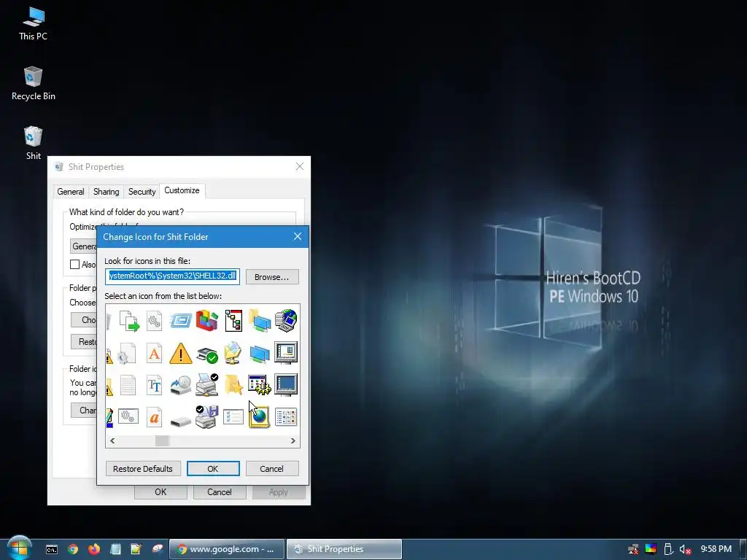The height and width of the screenshot is (560, 747).
Task: Click OK in the Shit Properties window
Action: [160, 492]
